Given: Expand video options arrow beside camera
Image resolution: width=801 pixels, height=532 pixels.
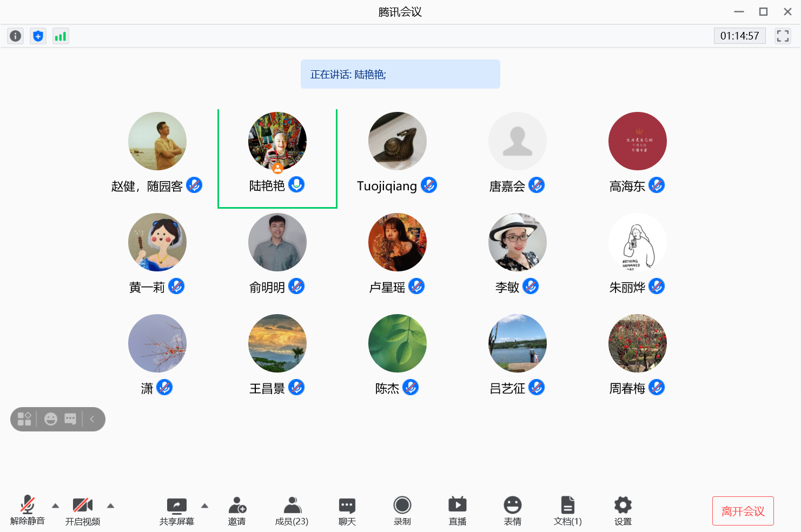Looking at the screenshot, I should pos(110,506).
